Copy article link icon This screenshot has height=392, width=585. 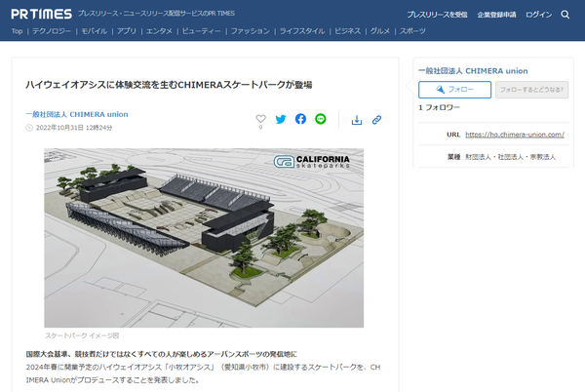click(376, 120)
